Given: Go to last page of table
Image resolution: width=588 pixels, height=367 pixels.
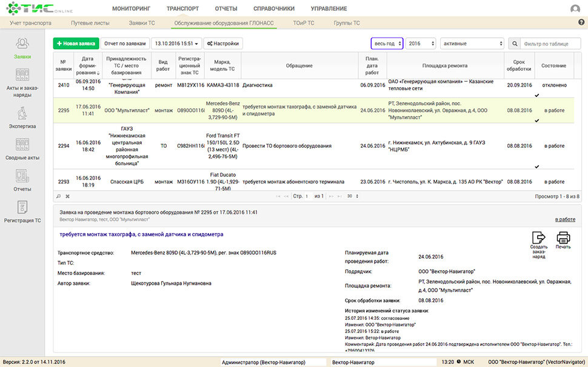Looking at the screenshot, I should [x=339, y=196].
